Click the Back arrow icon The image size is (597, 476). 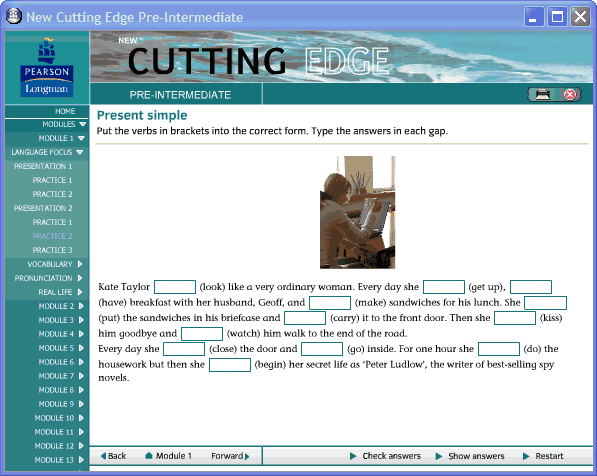click(103, 456)
